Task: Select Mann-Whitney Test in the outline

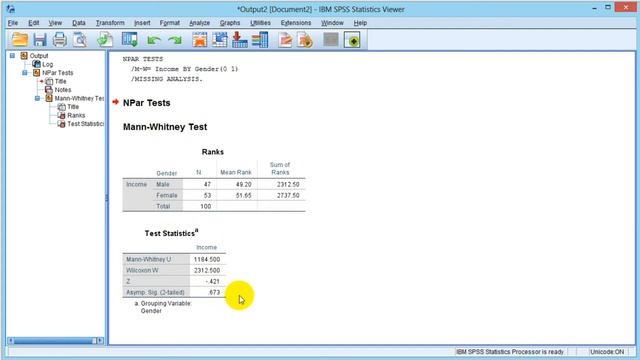Action: (x=79, y=98)
